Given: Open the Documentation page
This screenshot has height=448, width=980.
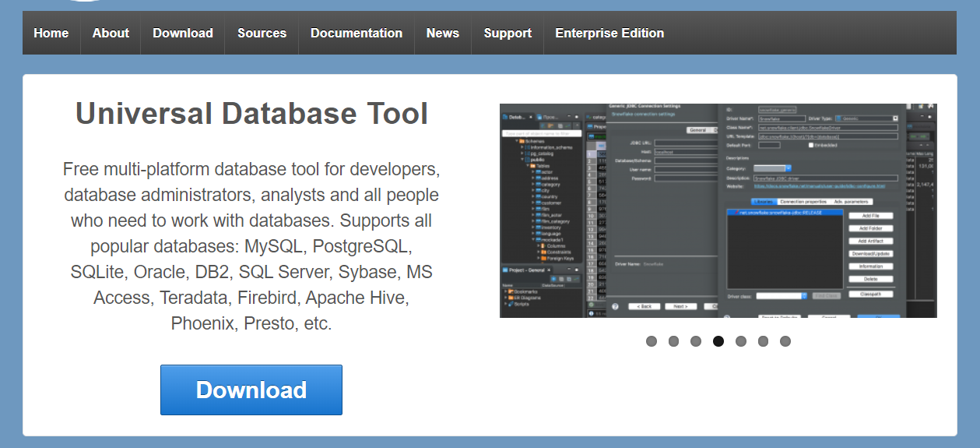Looking at the screenshot, I should click(x=357, y=33).
